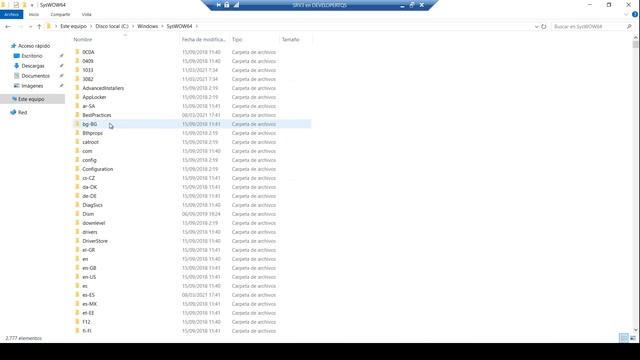
Task: Click SysWOW64 in breadcrumb path
Action: tap(179, 26)
